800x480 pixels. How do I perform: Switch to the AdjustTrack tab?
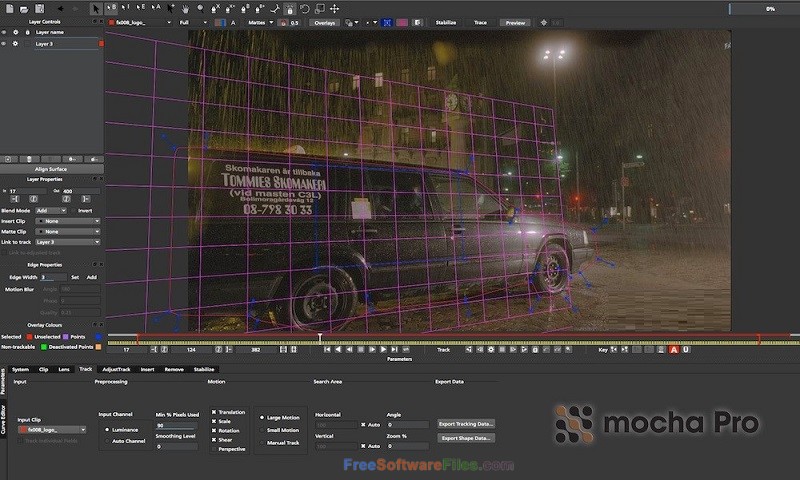click(x=116, y=369)
